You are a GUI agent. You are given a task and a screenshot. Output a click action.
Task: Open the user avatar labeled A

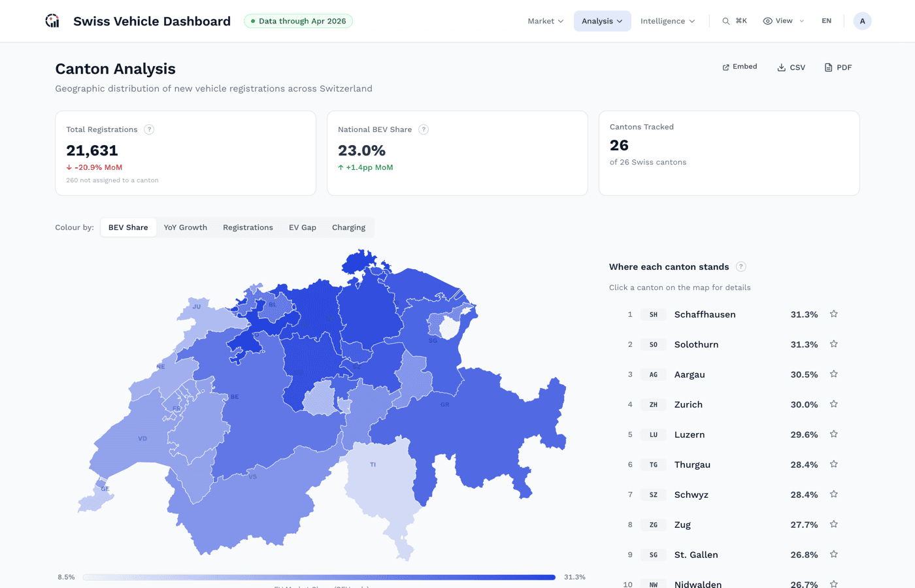(862, 21)
